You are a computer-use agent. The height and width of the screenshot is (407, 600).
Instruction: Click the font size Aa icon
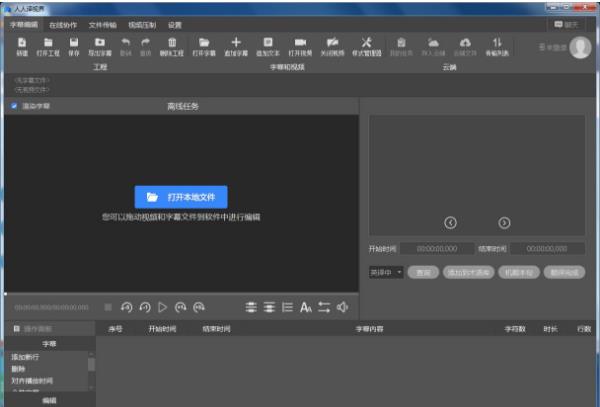[306, 307]
